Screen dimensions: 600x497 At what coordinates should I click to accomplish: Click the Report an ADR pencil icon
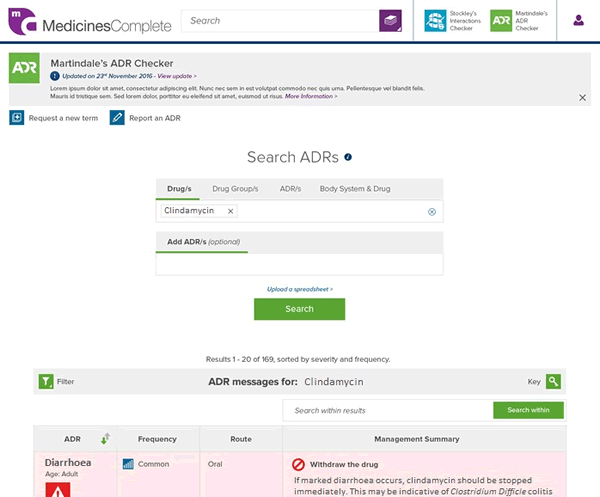(x=117, y=118)
